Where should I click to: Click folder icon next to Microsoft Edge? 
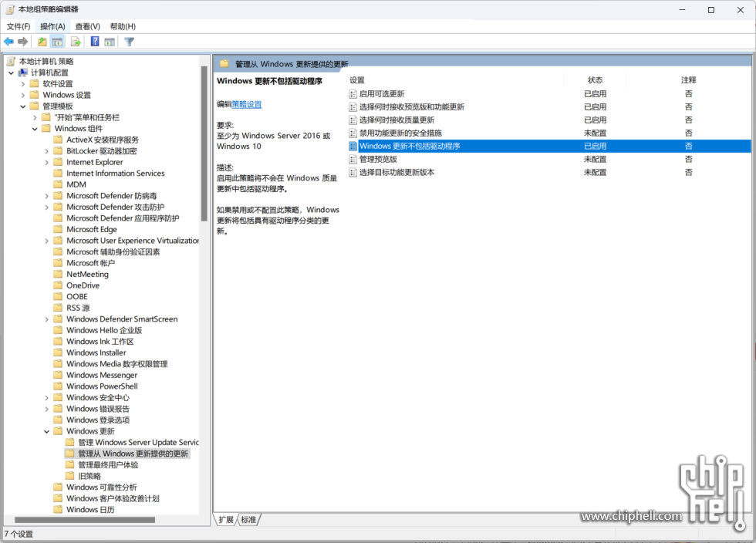(x=58, y=230)
